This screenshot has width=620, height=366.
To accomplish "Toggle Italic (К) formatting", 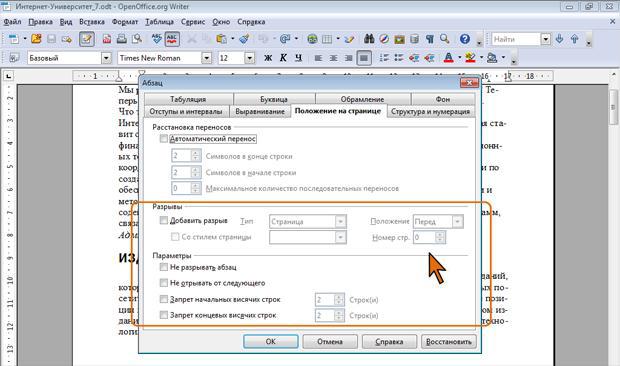I will click(x=283, y=58).
